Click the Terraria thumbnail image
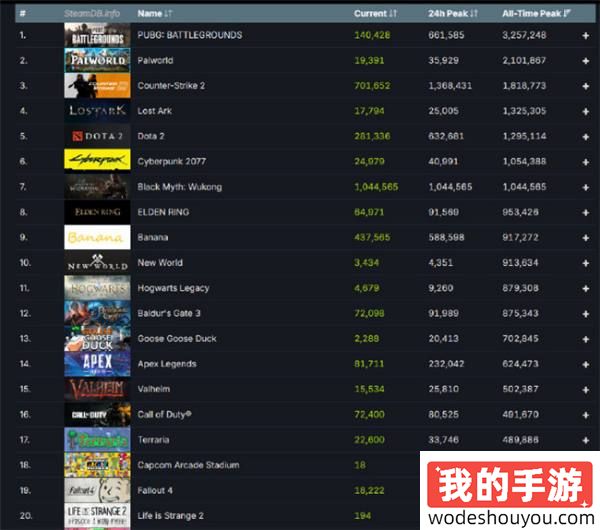 tap(97, 439)
